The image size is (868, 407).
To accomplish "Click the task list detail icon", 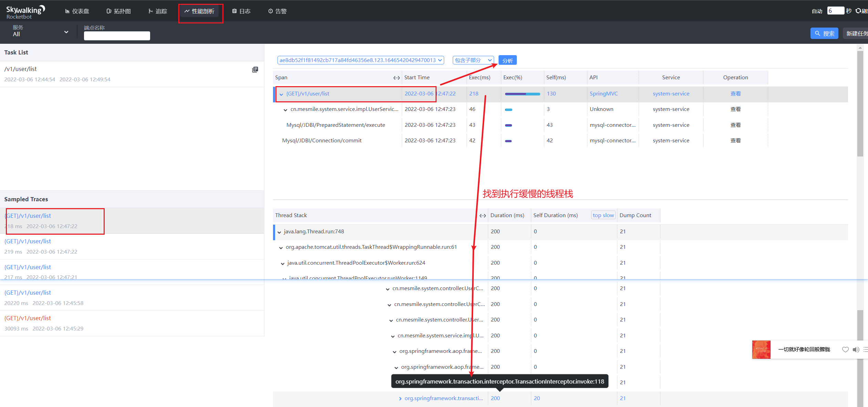I will coord(255,70).
